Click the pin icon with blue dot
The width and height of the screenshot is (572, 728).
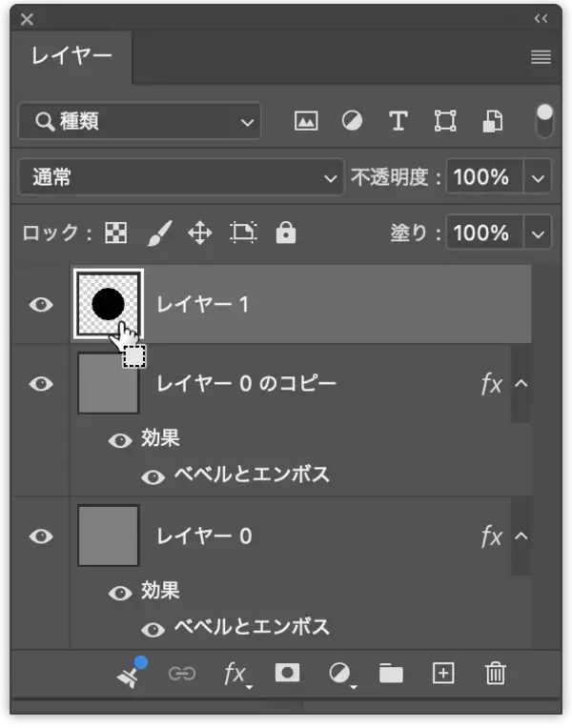(x=131, y=673)
